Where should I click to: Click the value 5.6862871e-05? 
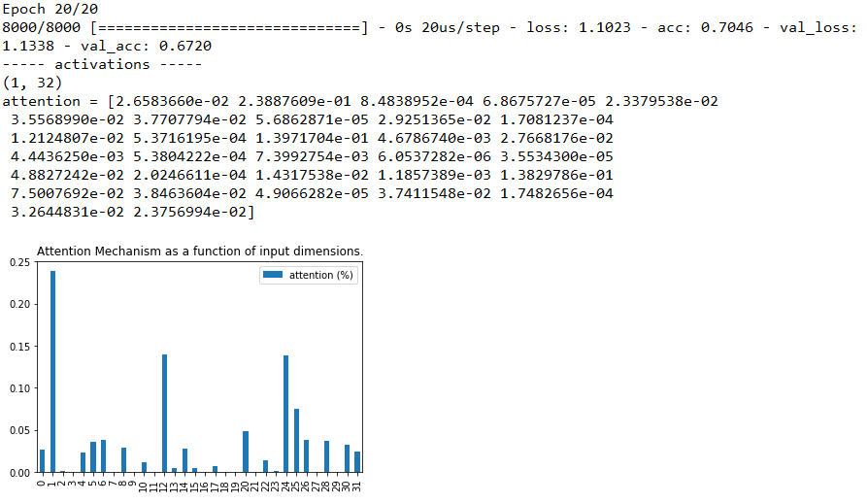tap(313, 119)
